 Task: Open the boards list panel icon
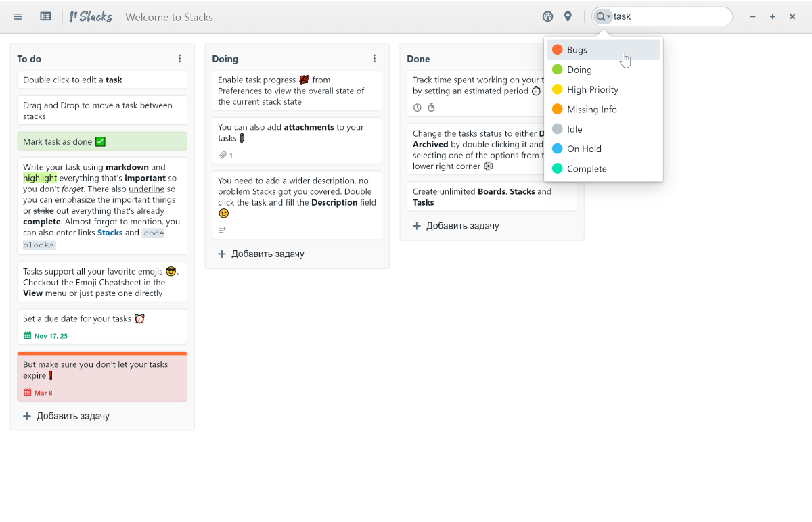pyautogui.click(x=45, y=17)
